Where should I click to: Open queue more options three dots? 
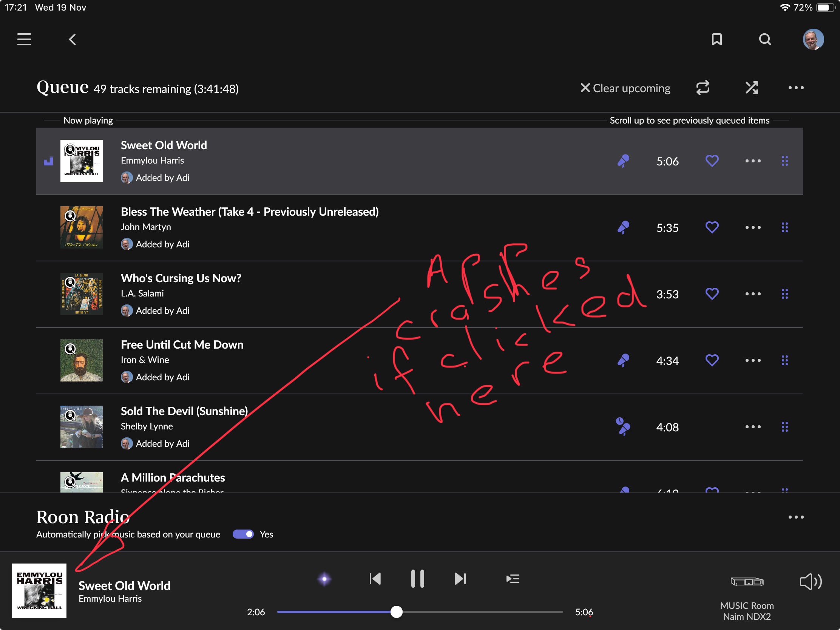[795, 88]
